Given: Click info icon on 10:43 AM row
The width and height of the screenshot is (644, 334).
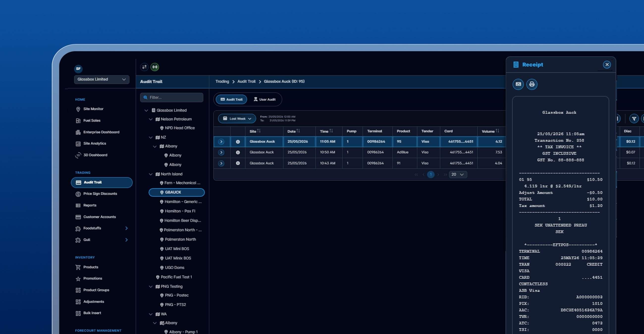Looking at the screenshot, I should coord(238,163).
